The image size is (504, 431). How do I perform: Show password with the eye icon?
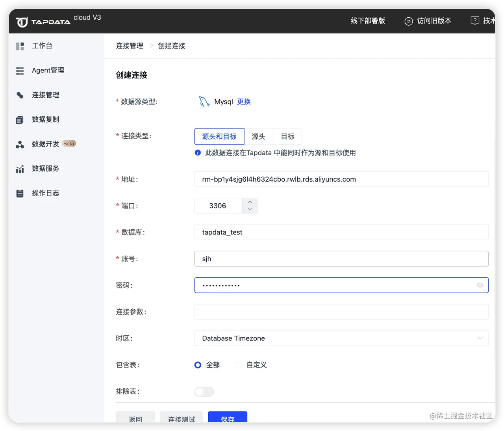[x=480, y=285]
